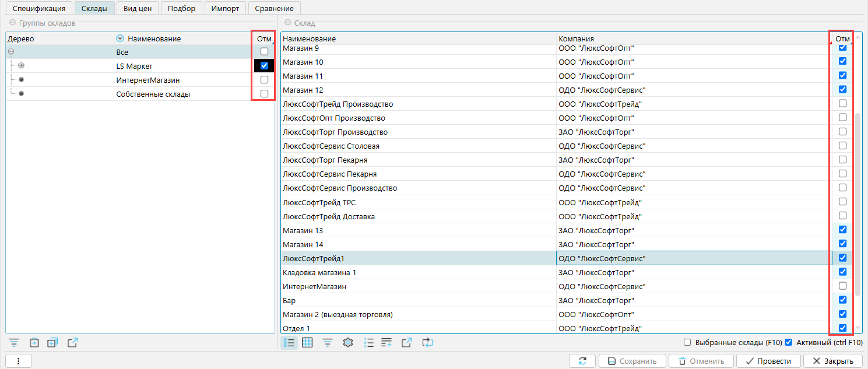The height and width of the screenshot is (369, 868).
Task: Switch warehouse list to grid table view icon
Action: tap(307, 343)
